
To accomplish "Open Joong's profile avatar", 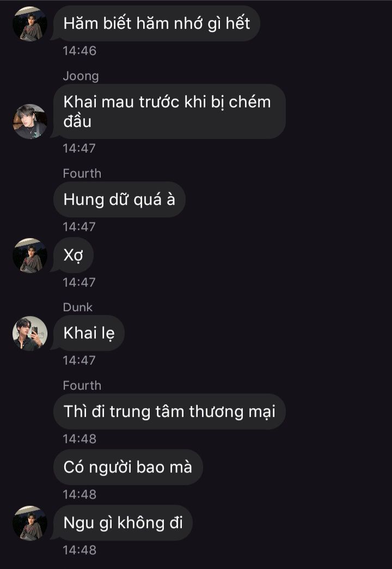I will click(30, 121).
